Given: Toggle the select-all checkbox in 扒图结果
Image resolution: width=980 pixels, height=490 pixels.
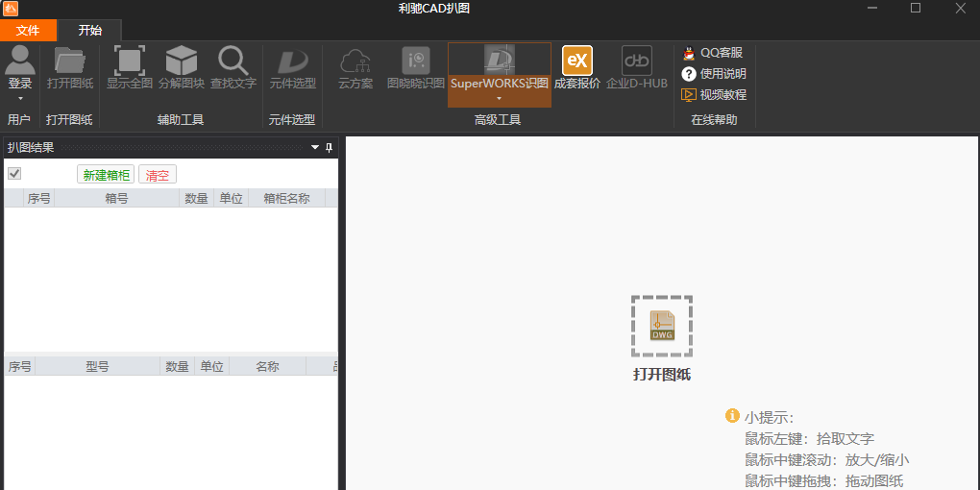Looking at the screenshot, I should (14, 173).
